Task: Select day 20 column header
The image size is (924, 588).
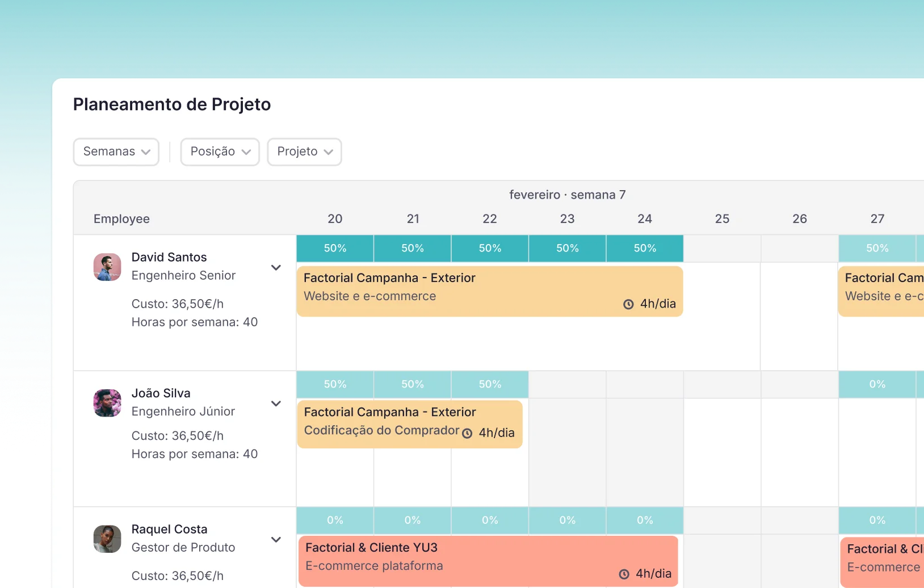Action: pos(335,219)
